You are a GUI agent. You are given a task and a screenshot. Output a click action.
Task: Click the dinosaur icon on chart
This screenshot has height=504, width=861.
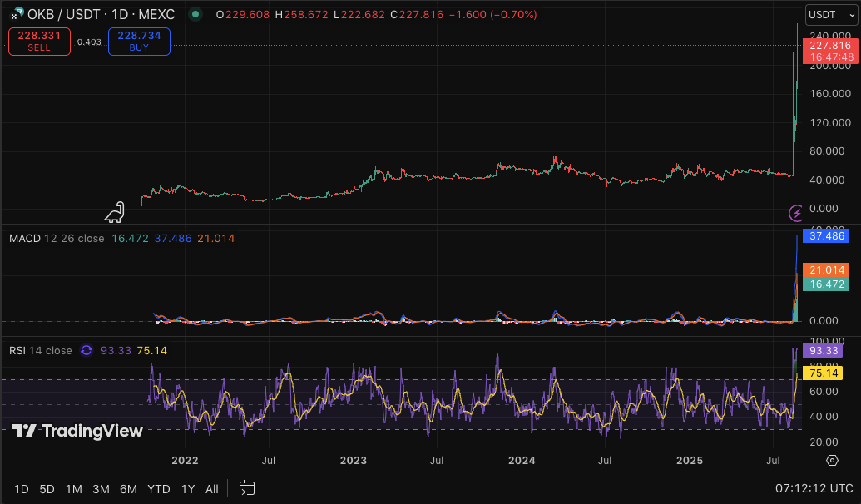point(115,213)
